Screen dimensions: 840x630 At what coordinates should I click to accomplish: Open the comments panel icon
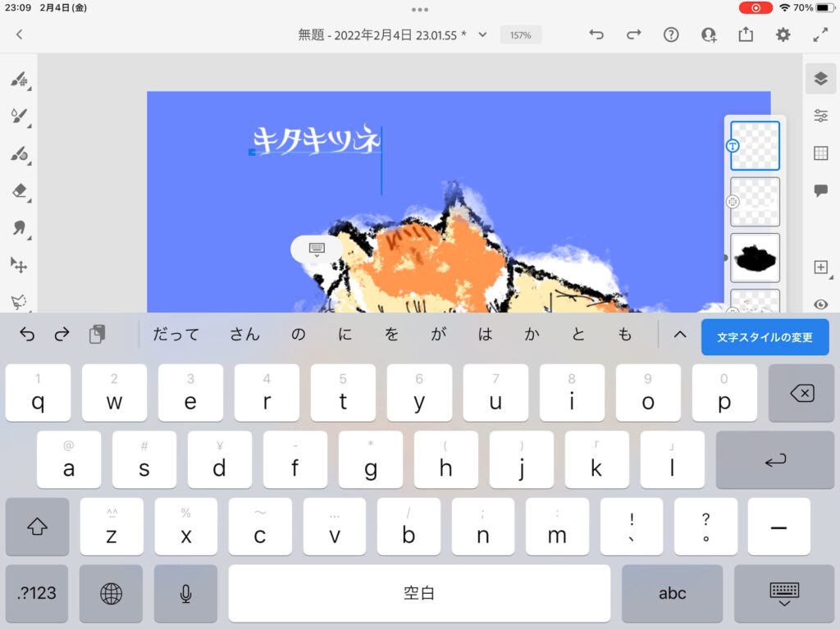[x=820, y=190]
